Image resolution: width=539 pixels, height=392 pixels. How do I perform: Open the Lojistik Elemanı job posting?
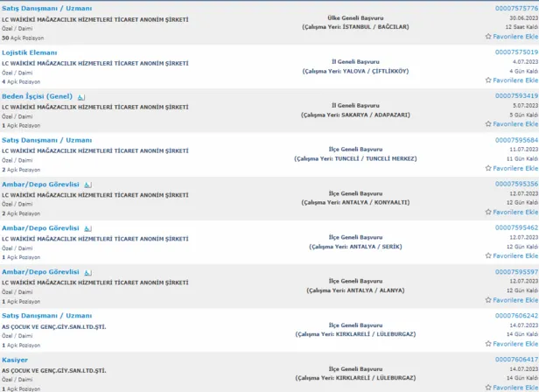coord(29,52)
